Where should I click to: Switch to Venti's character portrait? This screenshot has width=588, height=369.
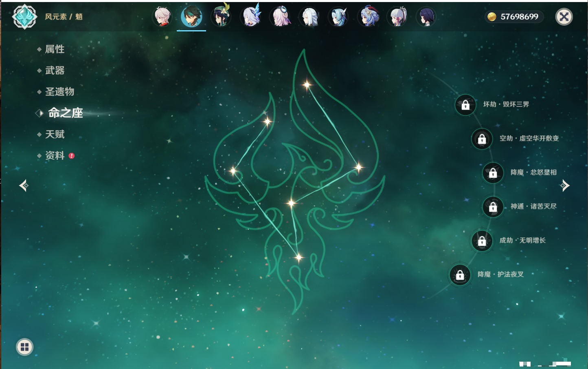coord(221,17)
